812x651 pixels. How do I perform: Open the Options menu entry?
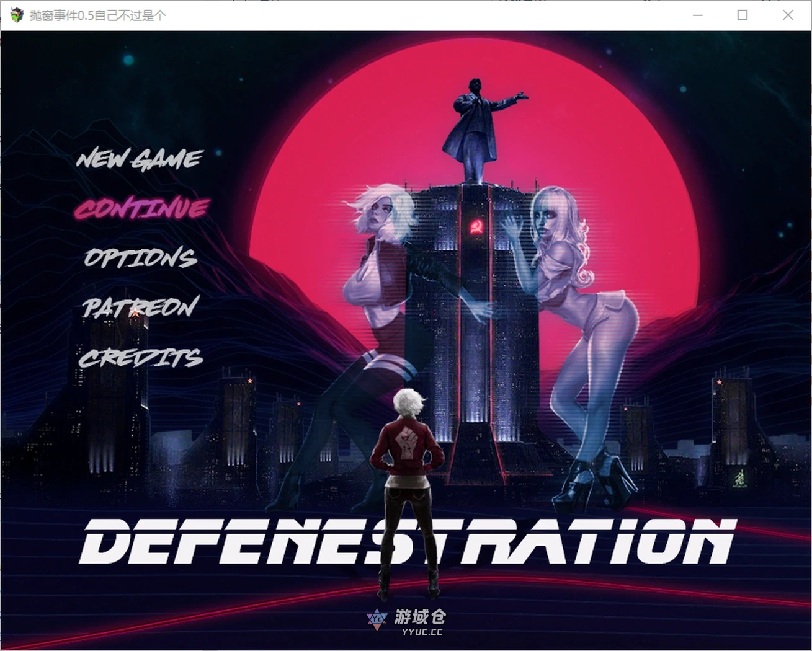coord(141,258)
